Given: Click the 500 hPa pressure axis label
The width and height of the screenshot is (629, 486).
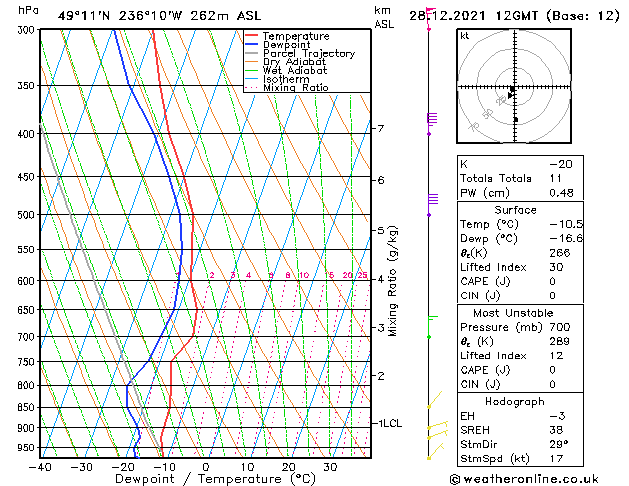Looking at the screenshot, I should point(26,215).
